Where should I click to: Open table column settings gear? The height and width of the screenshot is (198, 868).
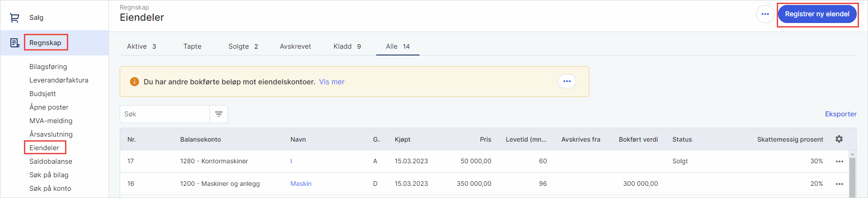[839, 139]
